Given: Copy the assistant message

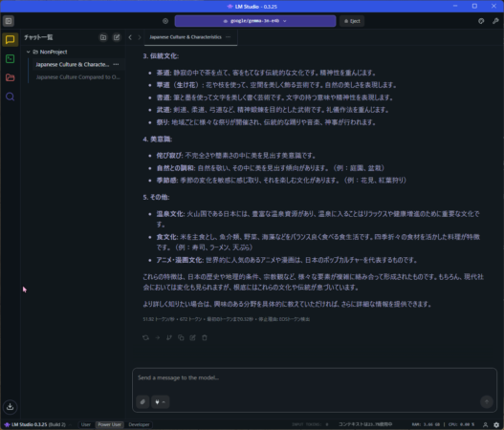Looking at the screenshot, I should point(181,338).
